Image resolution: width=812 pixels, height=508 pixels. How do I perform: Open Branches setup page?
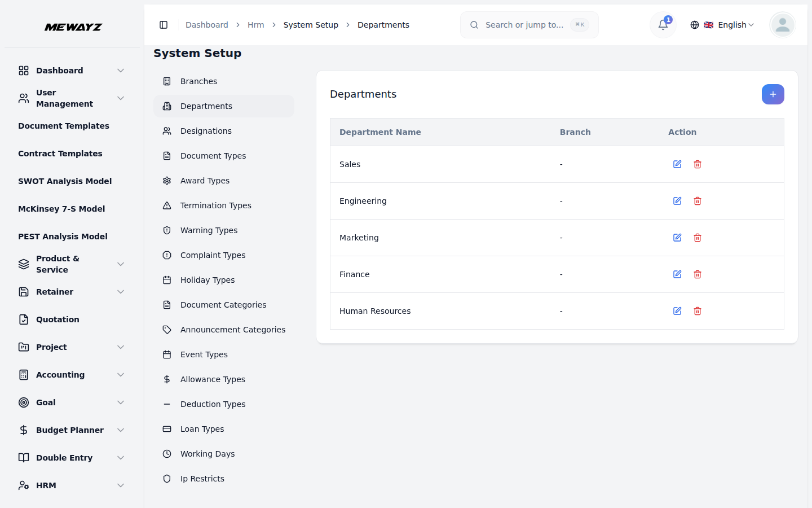coord(224,81)
